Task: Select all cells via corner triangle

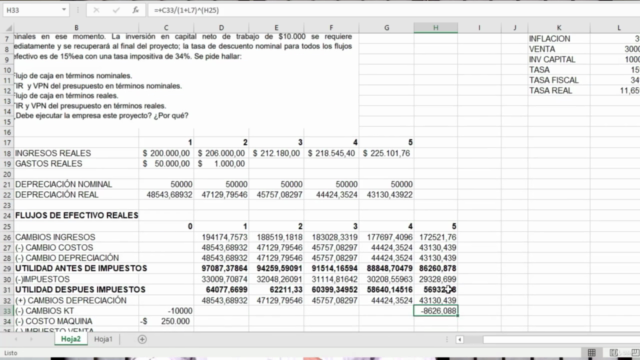Action: pyautogui.click(x=8, y=28)
